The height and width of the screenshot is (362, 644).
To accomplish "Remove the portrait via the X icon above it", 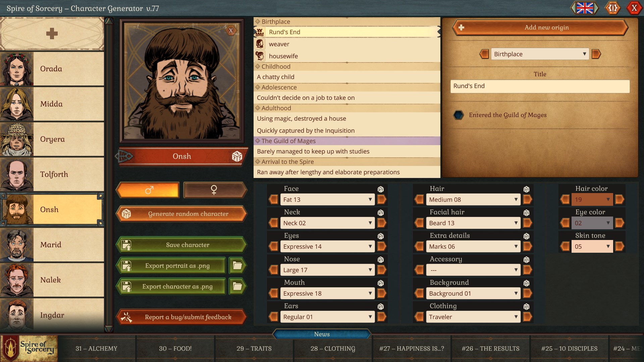I will [x=231, y=31].
